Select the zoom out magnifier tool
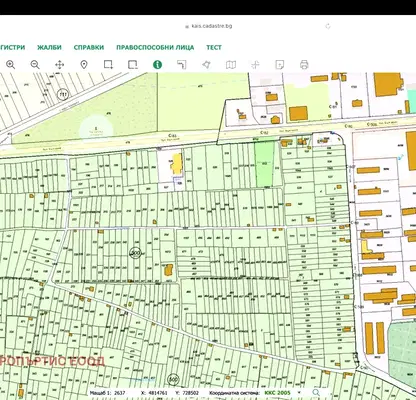Viewport: 416px width, 400px height. click(x=35, y=64)
